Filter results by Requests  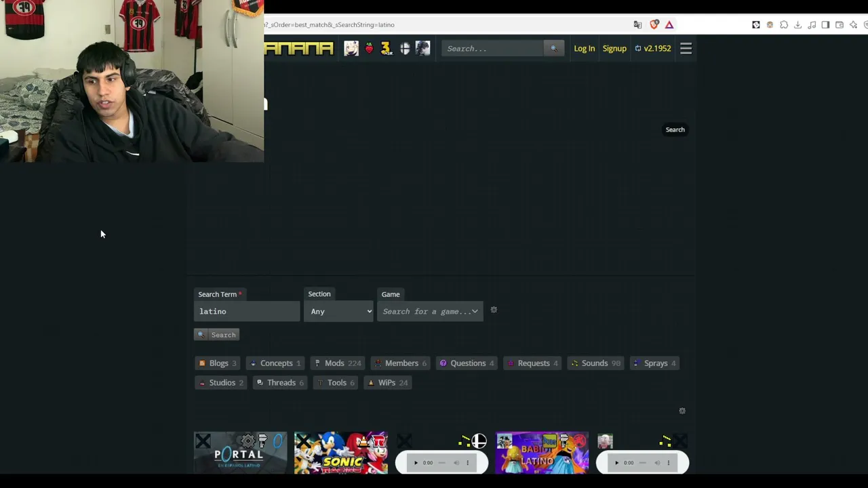(533, 363)
